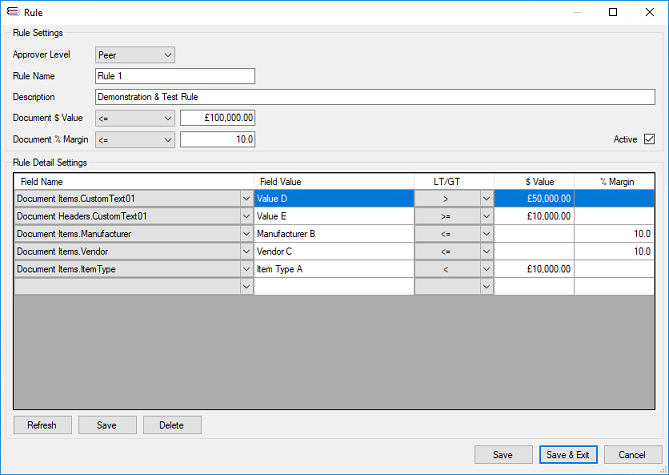
Task: Click the Rule Name text field
Action: click(175, 76)
